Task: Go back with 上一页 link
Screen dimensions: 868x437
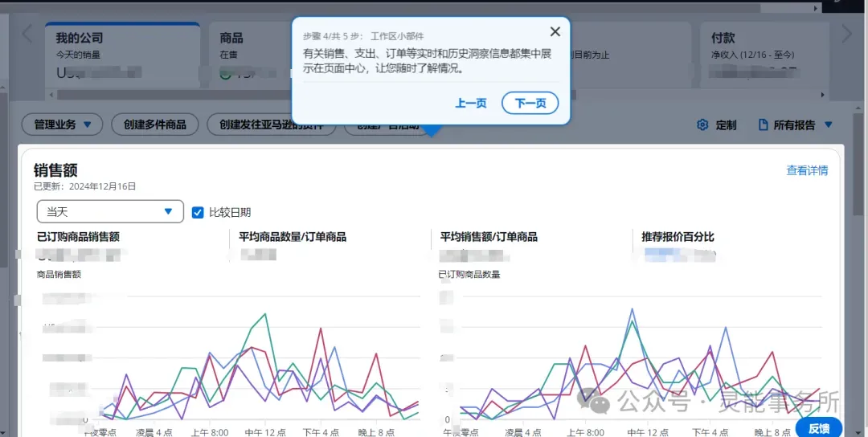Action: (x=470, y=103)
